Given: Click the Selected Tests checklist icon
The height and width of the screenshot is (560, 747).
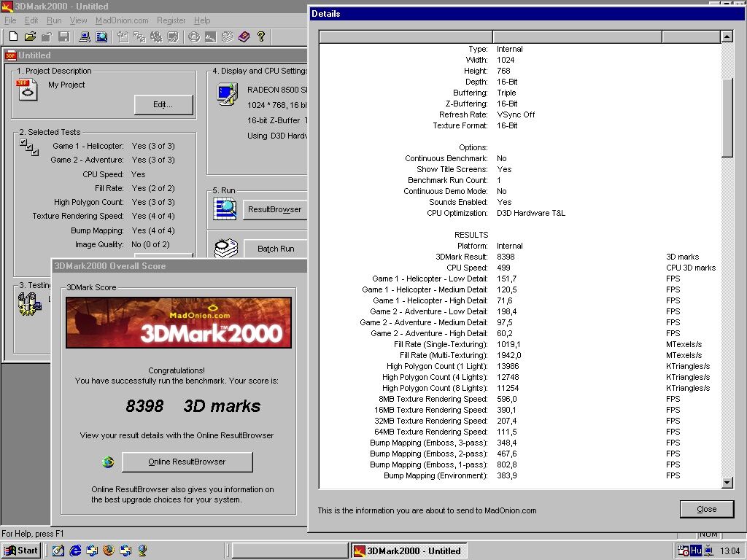Looking at the screenshot, I should [x=28, y=147].
